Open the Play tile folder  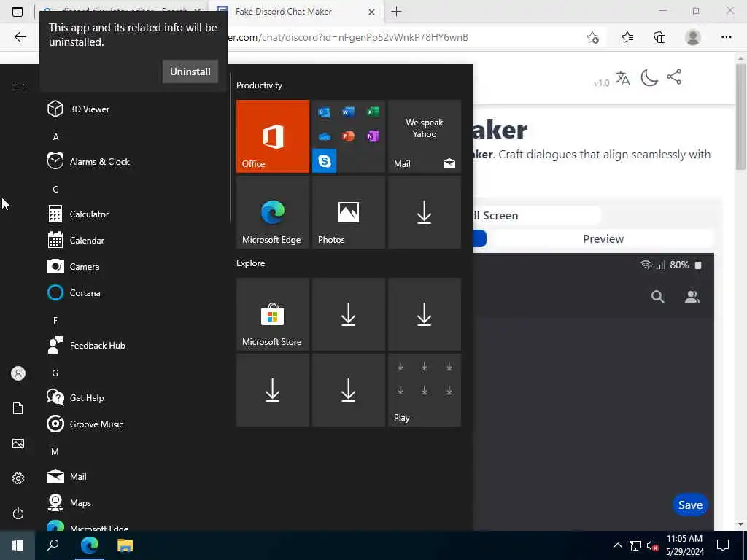425,390
